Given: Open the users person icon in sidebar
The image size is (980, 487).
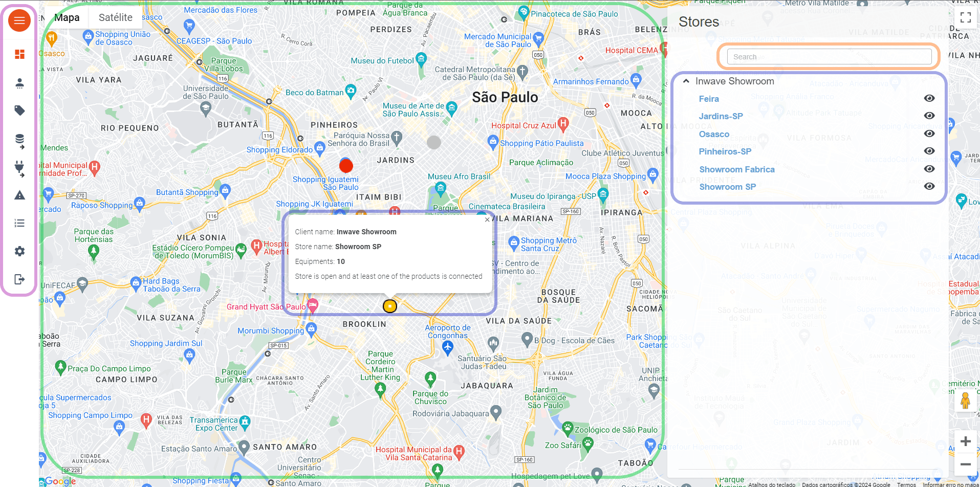Looking at the screenshot, I should point(19,83).
